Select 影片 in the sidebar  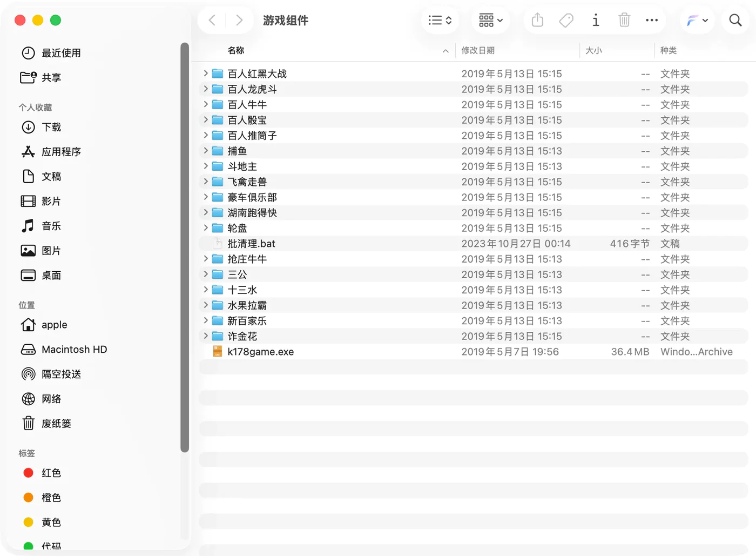(x=40, y=201)
